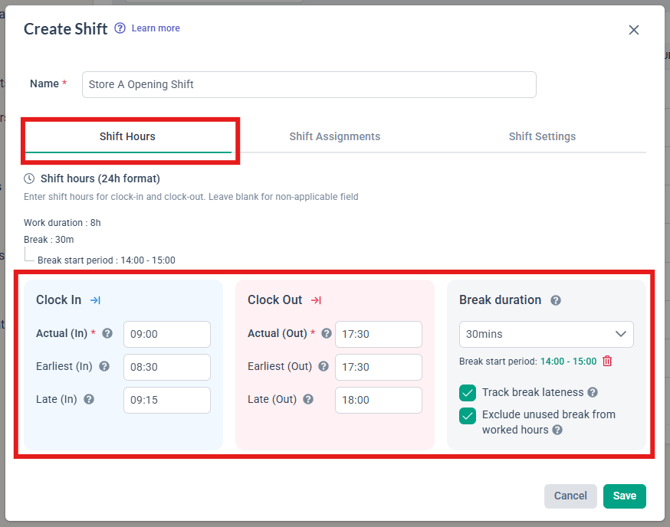
Task: Edit the Late (In) time 09:15
Action: 167,400
